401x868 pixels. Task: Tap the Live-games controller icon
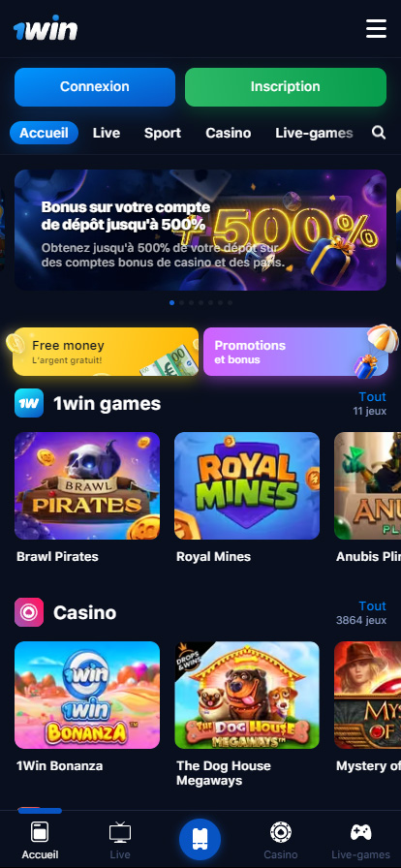(x=360, y=832)
